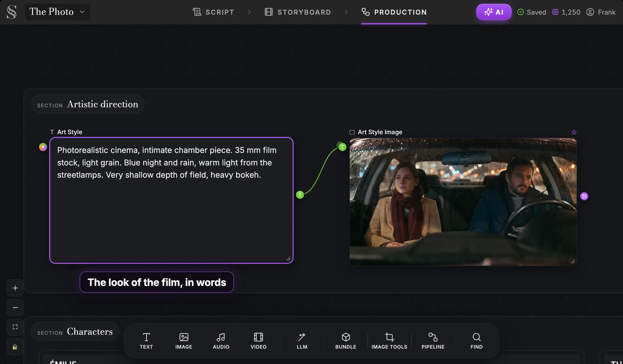Add a Text node from toolbar
The height and width of the screenshot is (364, 623).
pos(146,341)
